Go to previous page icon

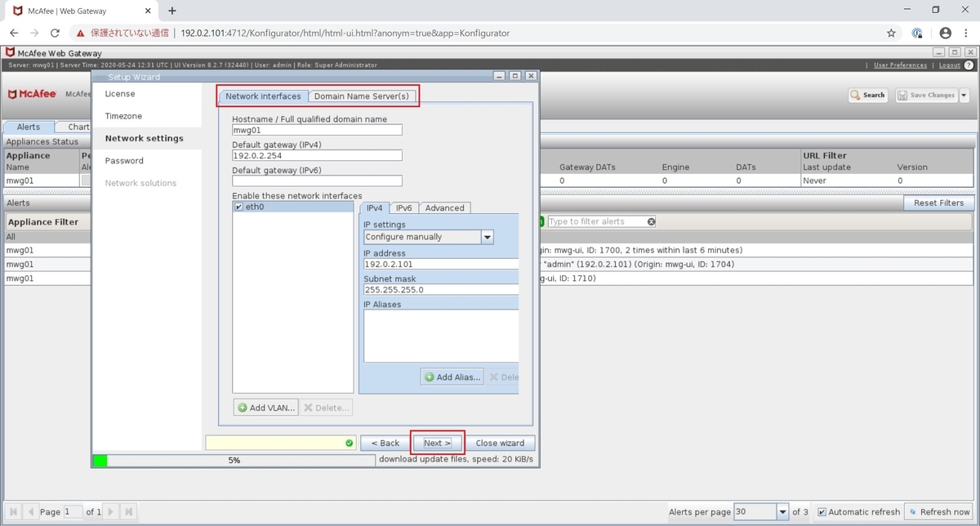[31, 512]
